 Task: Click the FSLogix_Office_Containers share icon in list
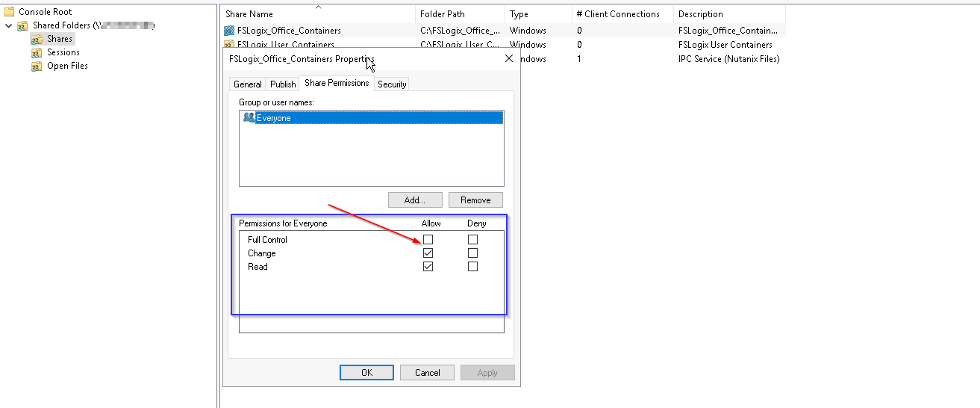click(230, 31)
